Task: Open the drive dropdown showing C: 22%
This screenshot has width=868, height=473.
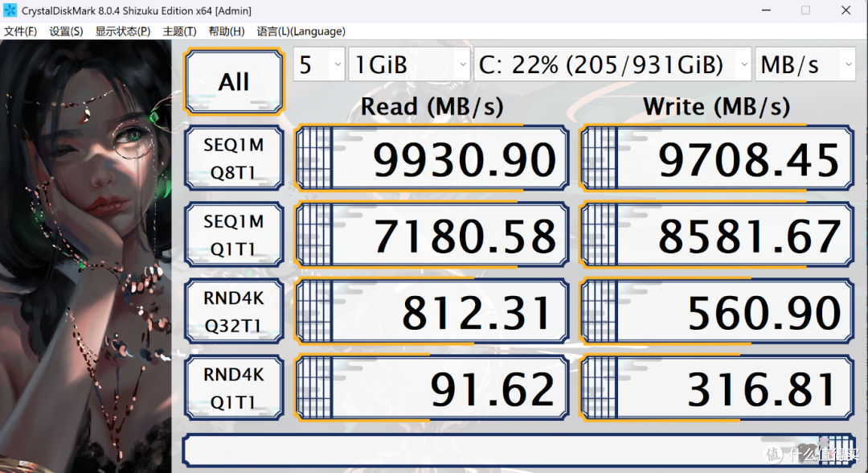Action: tap(612, 64)
